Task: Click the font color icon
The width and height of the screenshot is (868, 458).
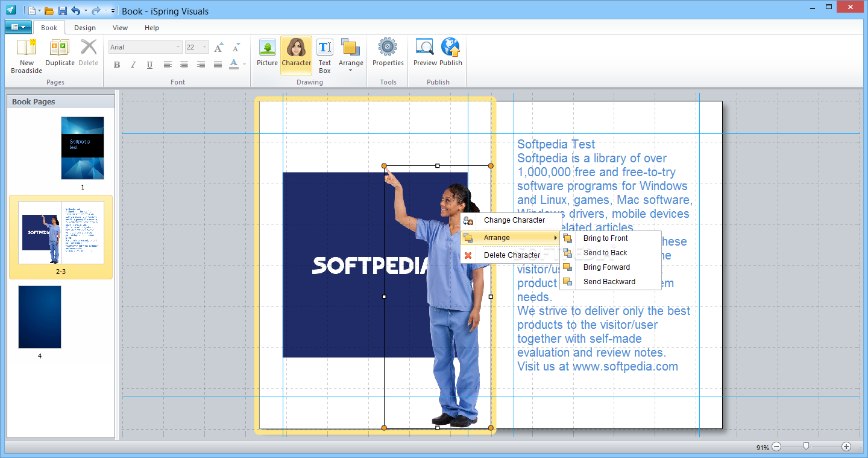Action: [234, 65]
